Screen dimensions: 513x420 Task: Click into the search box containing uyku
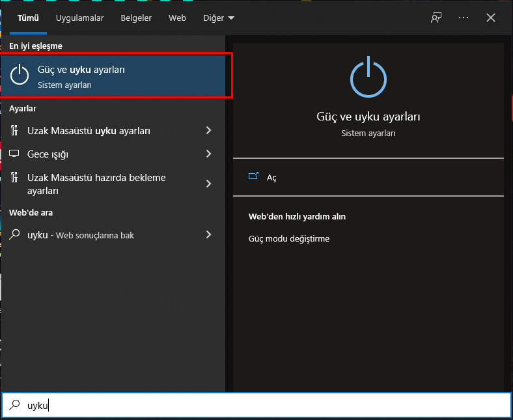[x=256, y=405]
